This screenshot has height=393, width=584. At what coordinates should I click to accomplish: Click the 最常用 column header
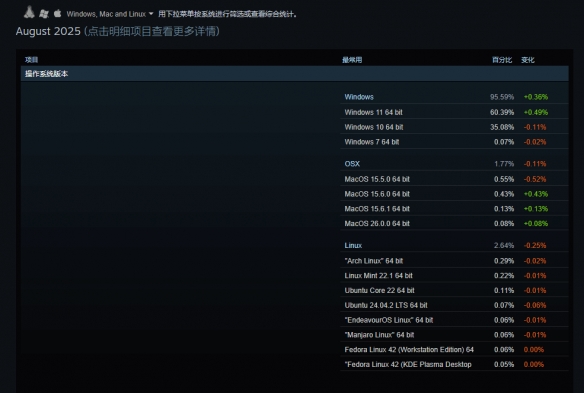[x=352, y=60]
